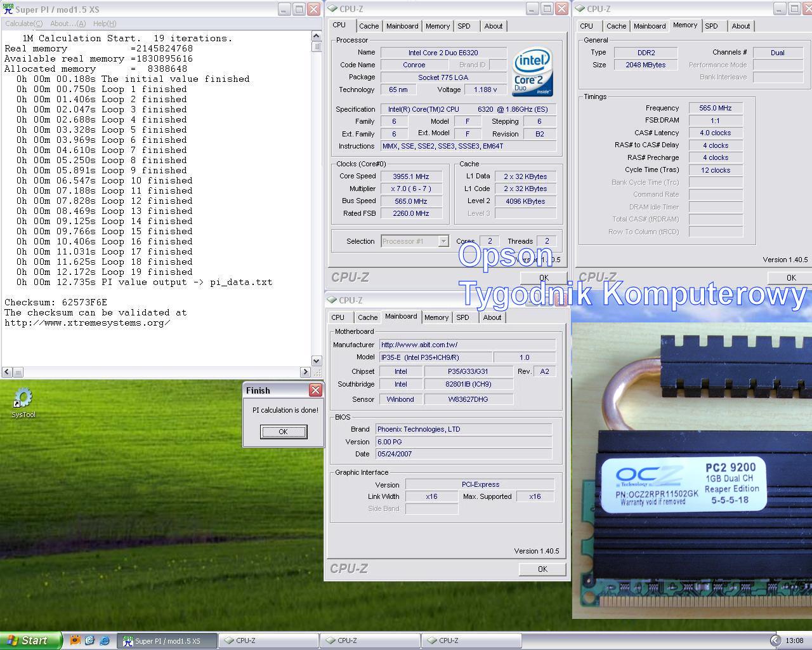Click the memory Size value 2048 MBytes

coord(646,65)
